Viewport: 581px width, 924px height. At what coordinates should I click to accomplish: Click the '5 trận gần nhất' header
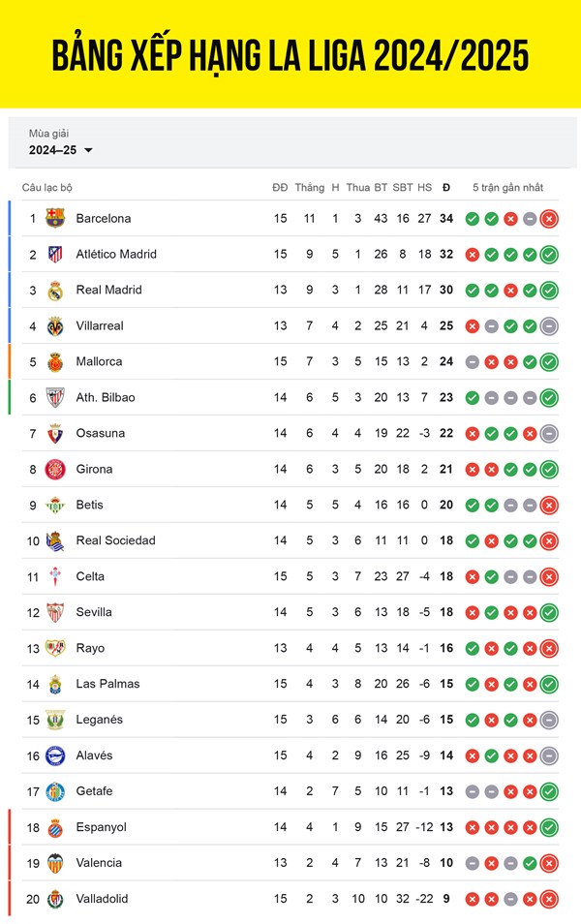point(508,187)
